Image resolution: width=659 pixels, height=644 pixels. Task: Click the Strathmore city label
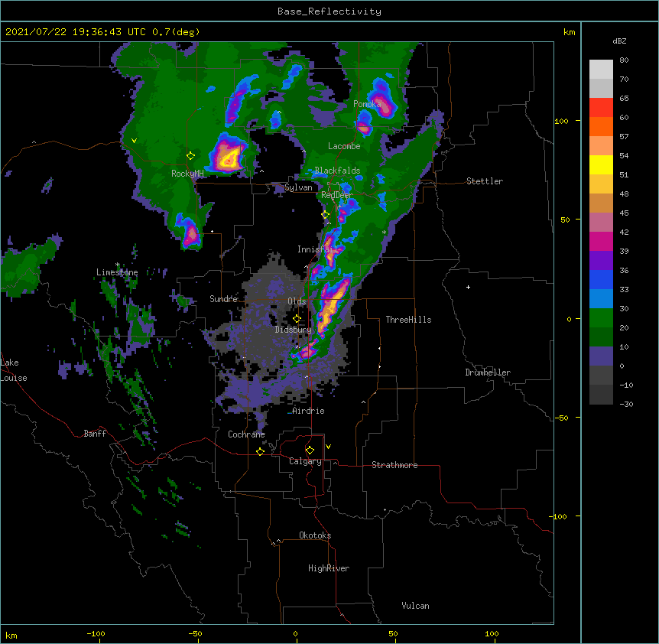coord(394,465)
